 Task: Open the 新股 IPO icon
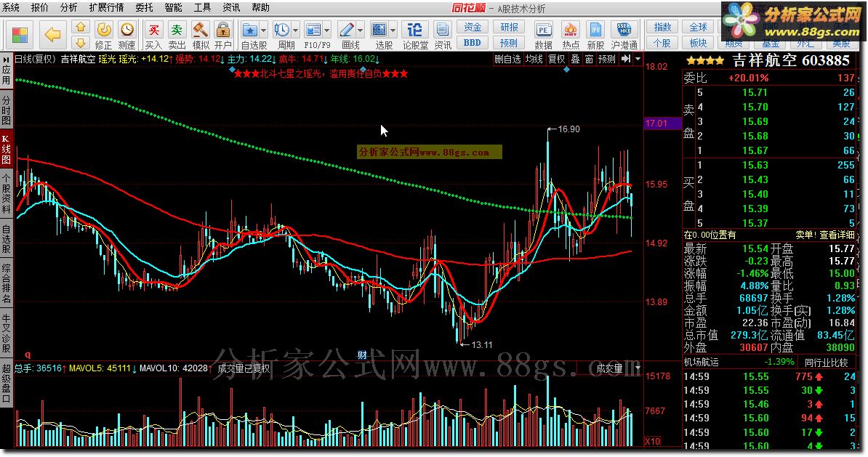coord(595,29)
